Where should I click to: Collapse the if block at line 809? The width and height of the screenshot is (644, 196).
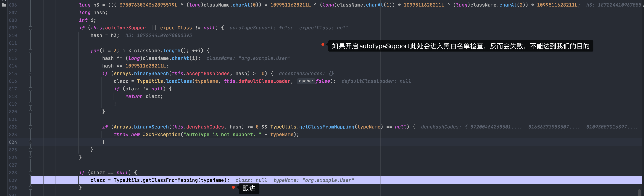click(30, 28)
